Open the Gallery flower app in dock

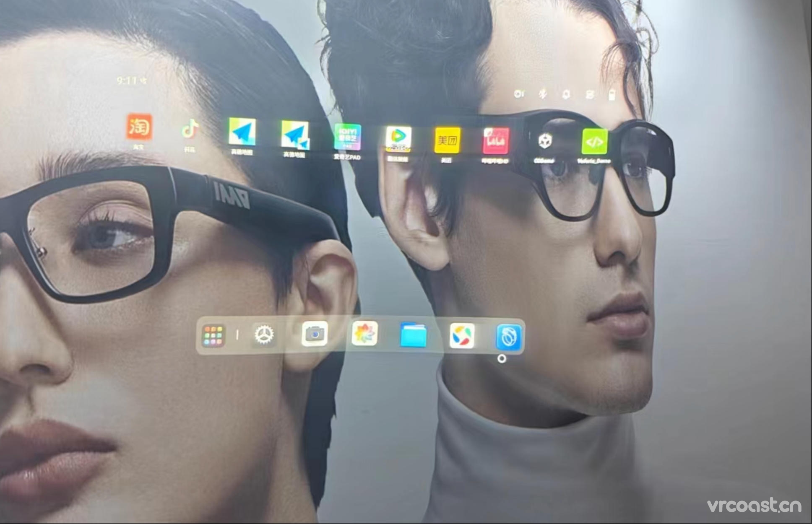(x=364, y=334)
